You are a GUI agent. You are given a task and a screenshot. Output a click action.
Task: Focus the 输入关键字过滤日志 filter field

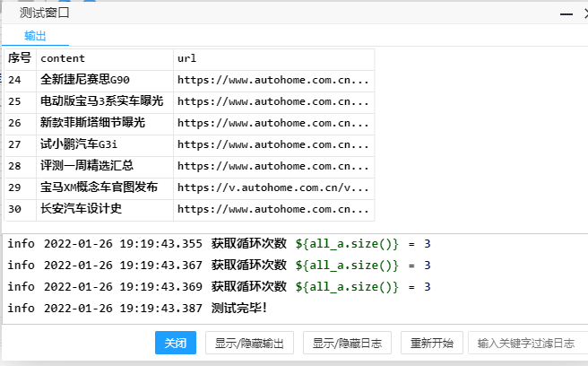[x=528, y=343]
